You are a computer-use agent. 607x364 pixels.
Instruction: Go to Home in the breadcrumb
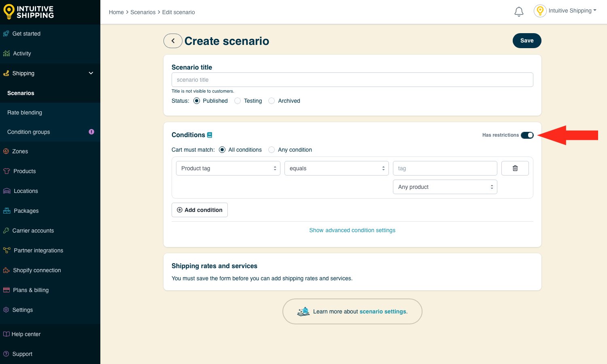(116, 12)
